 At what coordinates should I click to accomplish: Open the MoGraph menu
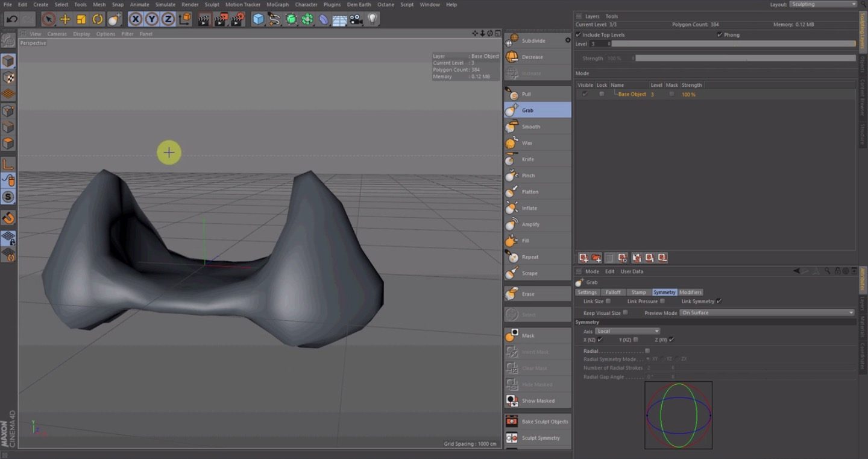[x=277, y=4]
